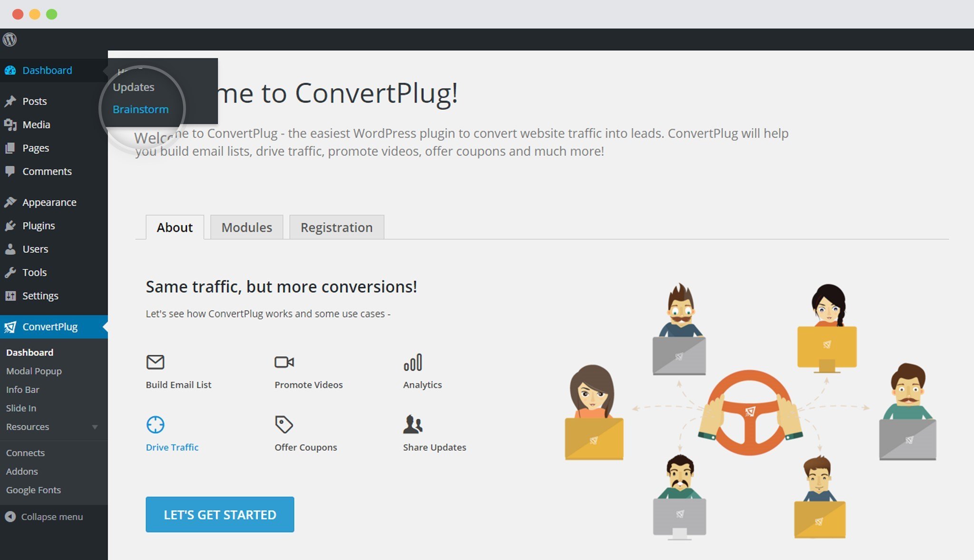Open the Info Bar submenu link
The image size is (974, 560).
point(22,389)
